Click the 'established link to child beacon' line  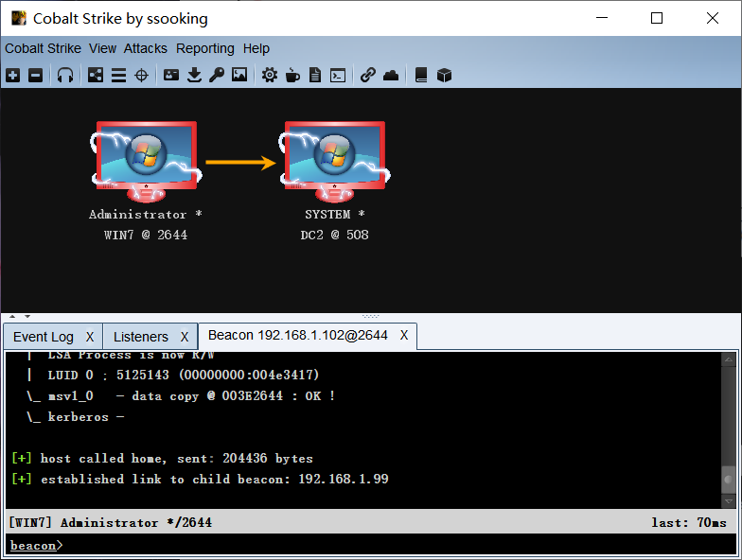201,479
